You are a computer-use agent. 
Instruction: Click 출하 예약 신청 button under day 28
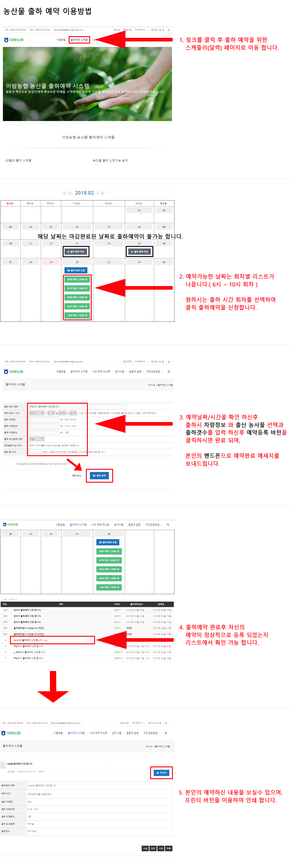pyautogui.click(x=108, y=542)
